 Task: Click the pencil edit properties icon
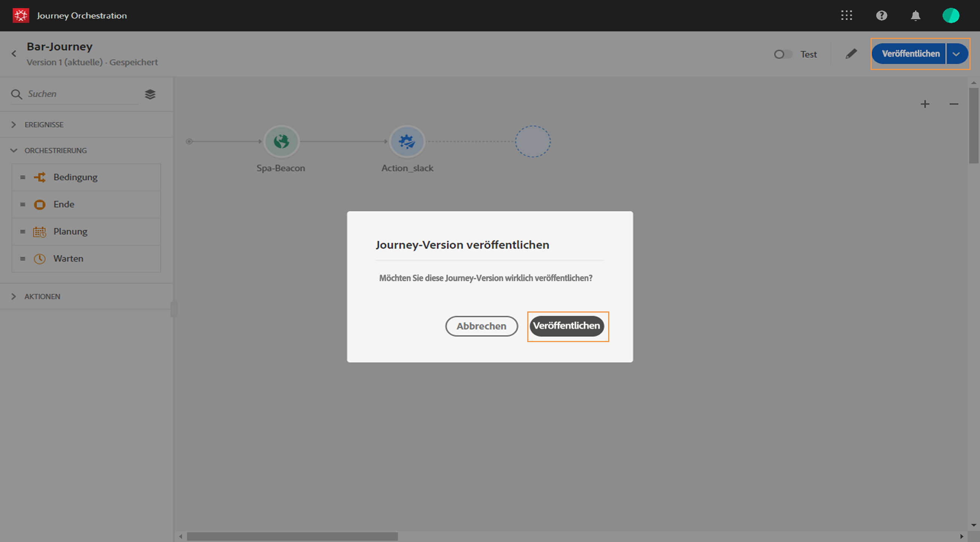pos(851,54)
